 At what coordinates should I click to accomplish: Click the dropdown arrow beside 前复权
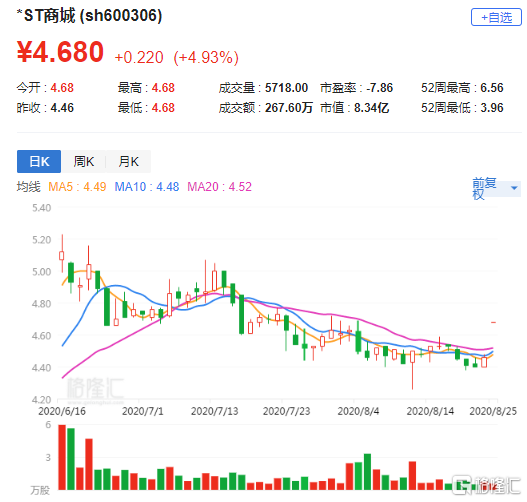click(514, 188)
